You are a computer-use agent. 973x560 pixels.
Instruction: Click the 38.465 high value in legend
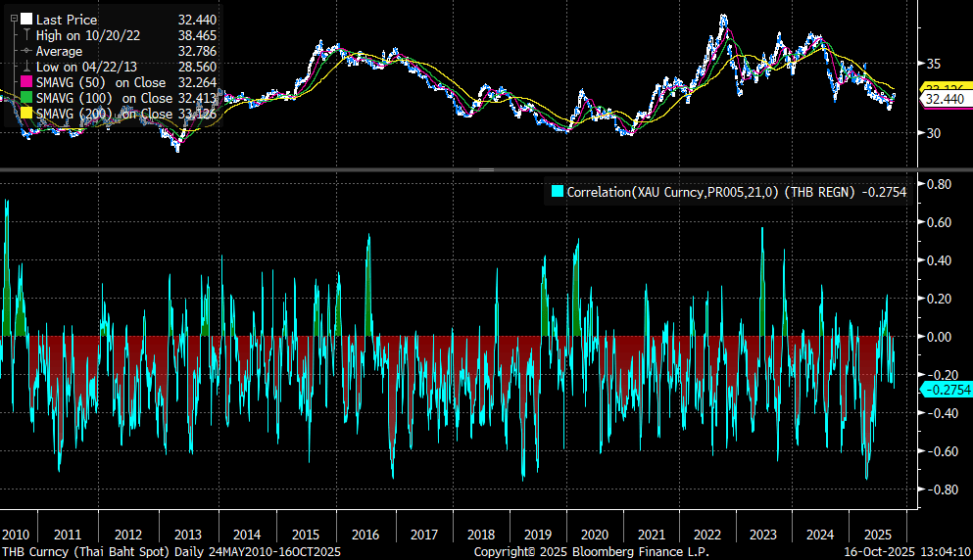(197, 35)
